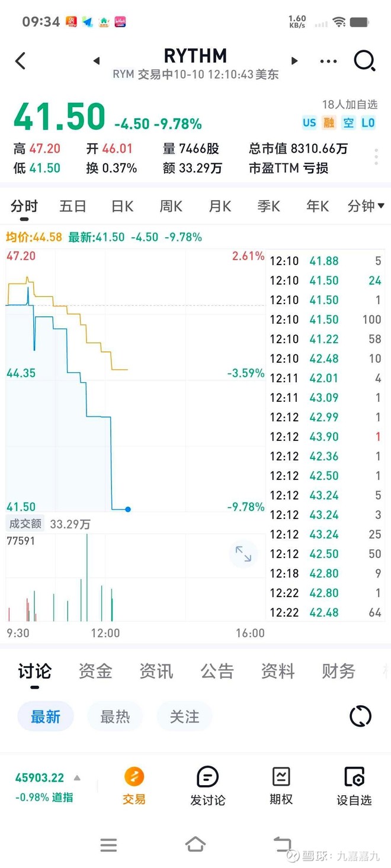The image size is (391, 868).
Task: Expand the 道指 index switcher arrow
Action: (77, 778)
